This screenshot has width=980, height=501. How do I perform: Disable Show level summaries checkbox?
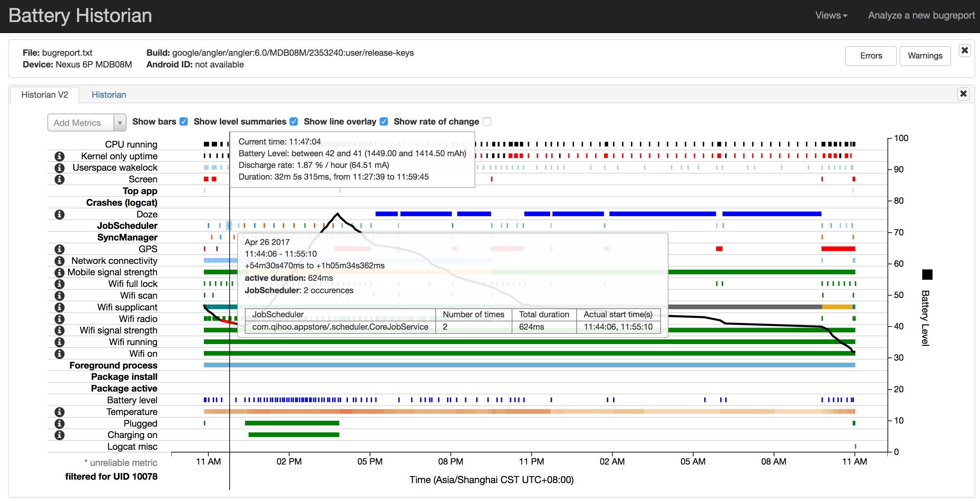click(x=294, y=122)
